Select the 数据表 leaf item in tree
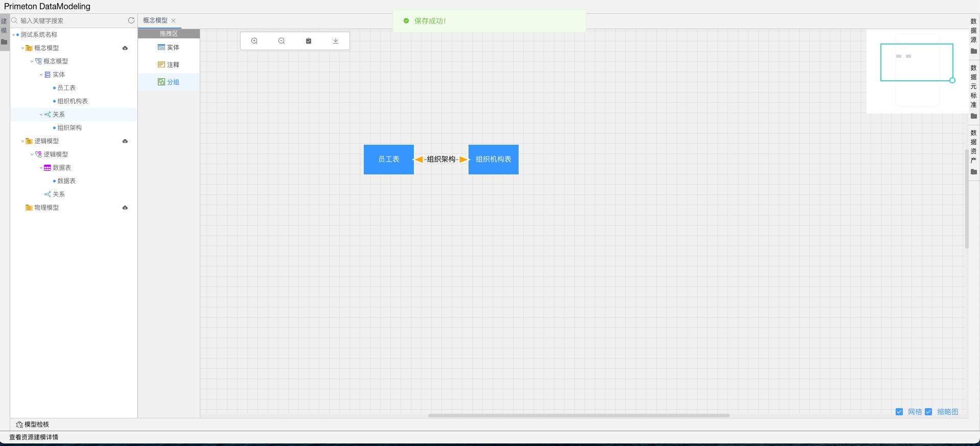This screenshot has width=980, height=446. tap(66, 181)
